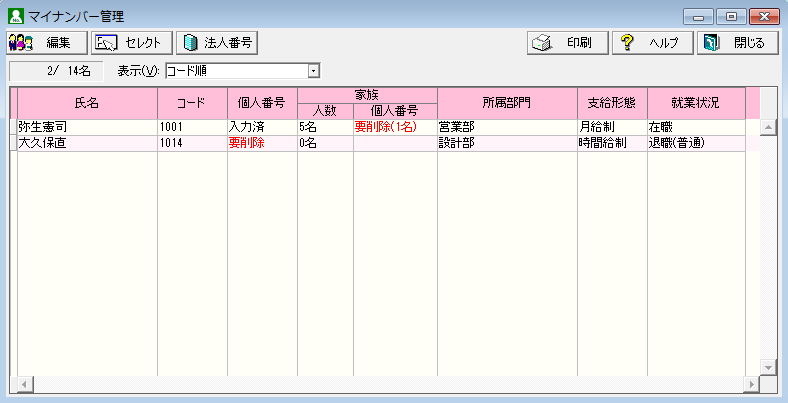Click the 設計部 department cell
This screenshot has height=403, width=788.
coord(507,143)
